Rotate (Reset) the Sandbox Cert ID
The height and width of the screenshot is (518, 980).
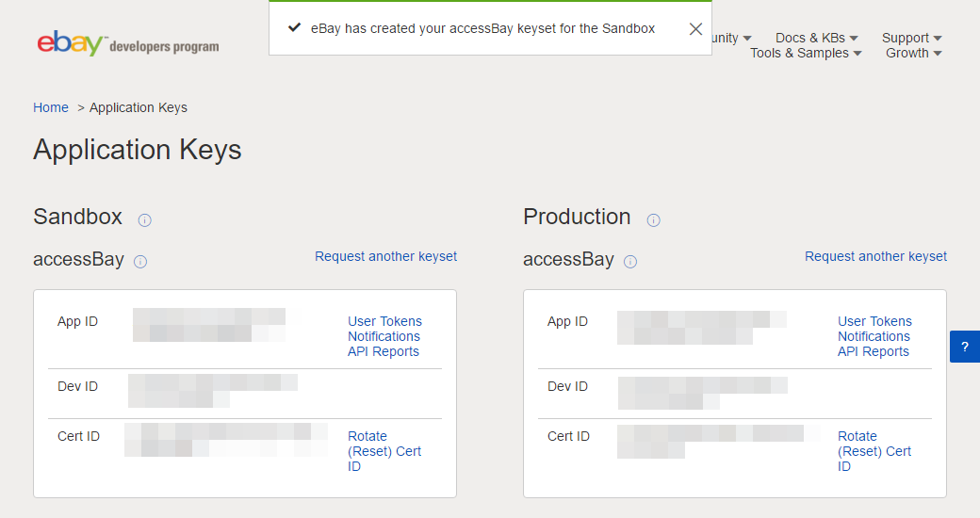(384, 451)
